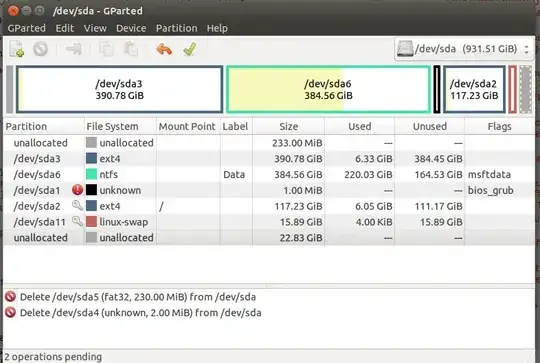Select the /dev/sda11 partition row
This screenshot has width=540, height=363.
pyautogui.click(x=269, y=222)
